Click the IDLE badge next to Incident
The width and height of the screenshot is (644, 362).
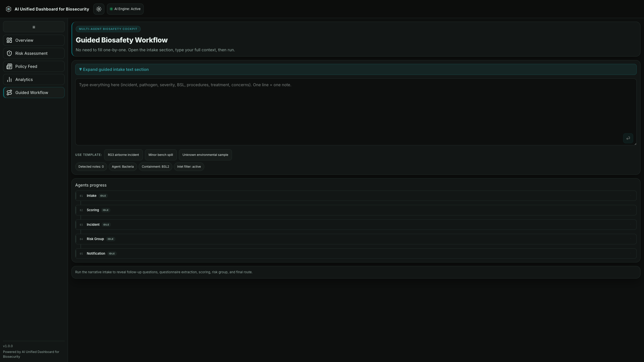click(x=106, y=225)
